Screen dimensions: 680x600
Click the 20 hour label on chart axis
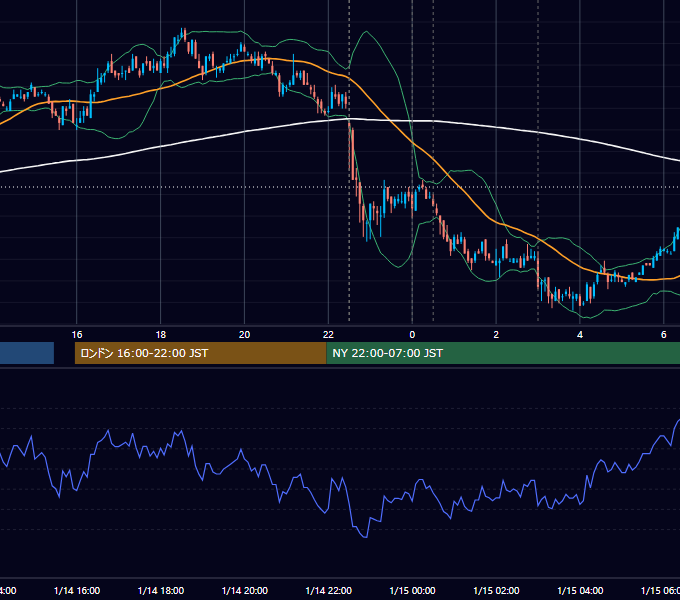(245, 335)
